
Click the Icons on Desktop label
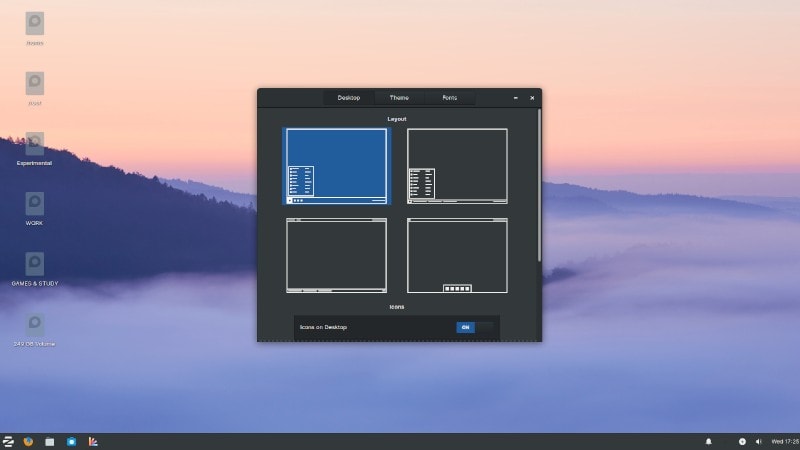pyautogui.click(x=323, y=328)
